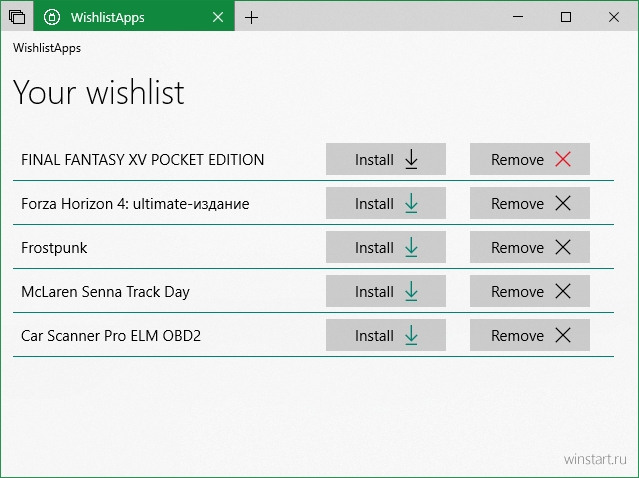The height and width of the screenshot is (478, 639).
Task: Click download arrow icon for McLaren Senna Track Day
Action: pos(411,291)
